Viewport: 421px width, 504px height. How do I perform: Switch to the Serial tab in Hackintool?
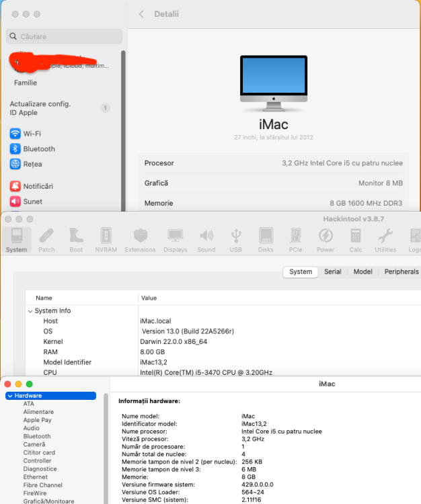click(x=332, y=271)
